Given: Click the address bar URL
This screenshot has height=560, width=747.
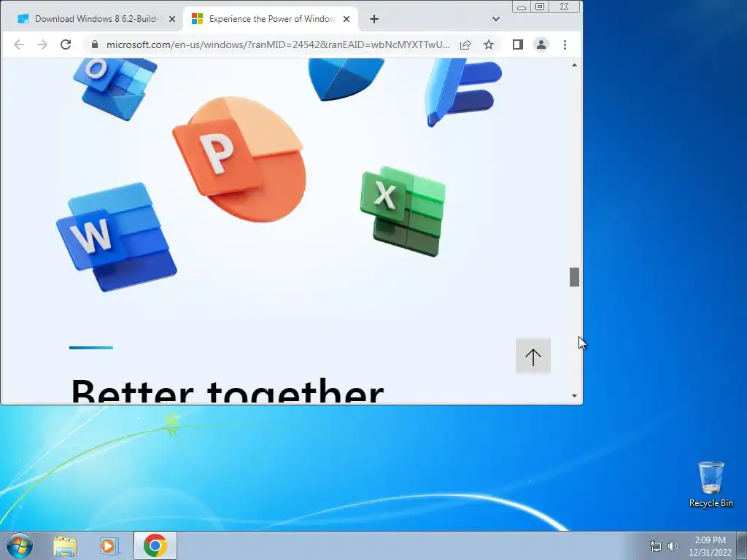Looking at the screenshot, I should (278, 44).
